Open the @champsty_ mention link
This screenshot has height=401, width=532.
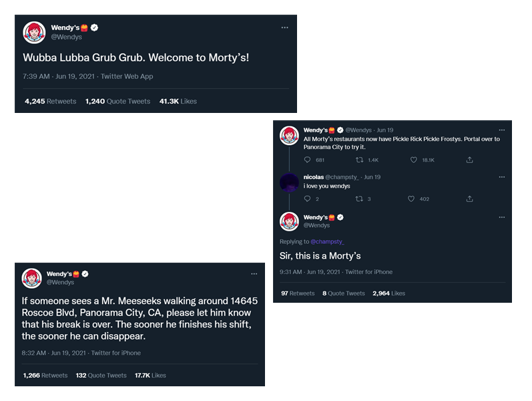[x=327, y=241]
